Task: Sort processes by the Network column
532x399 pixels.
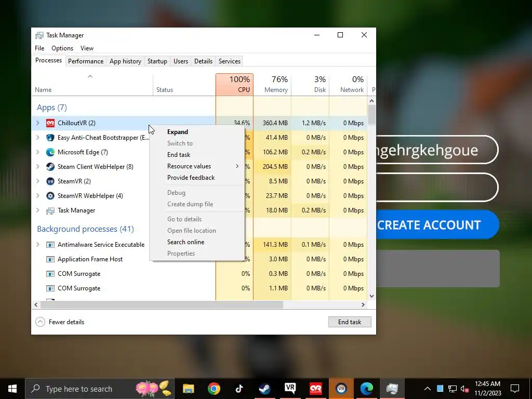Action: pyautogui.click(x=348, y=85)
